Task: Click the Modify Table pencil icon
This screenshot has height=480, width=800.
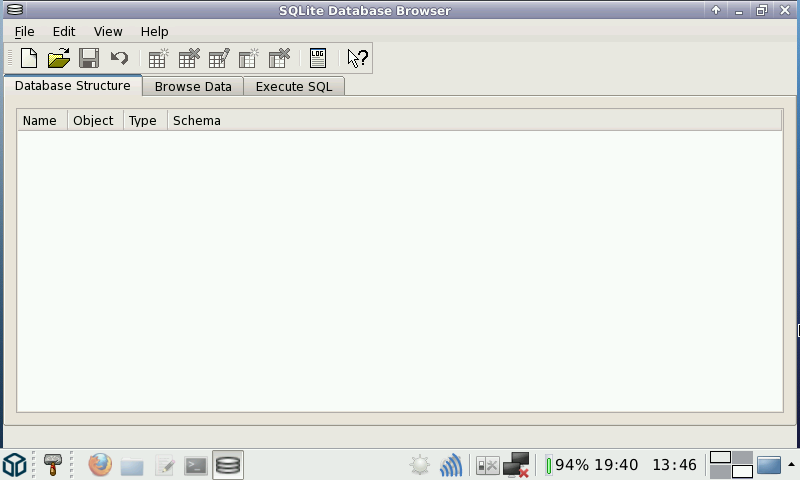Action: 219,58
